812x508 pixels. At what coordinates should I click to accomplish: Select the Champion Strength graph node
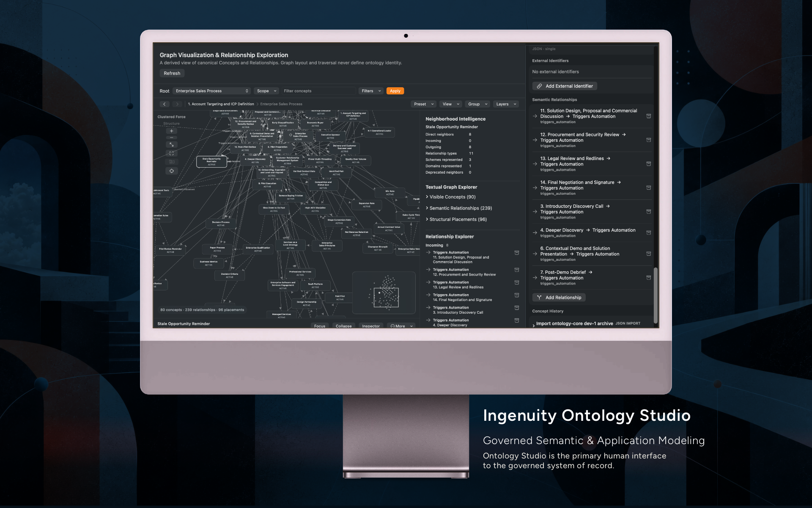[x=378, y=248]
